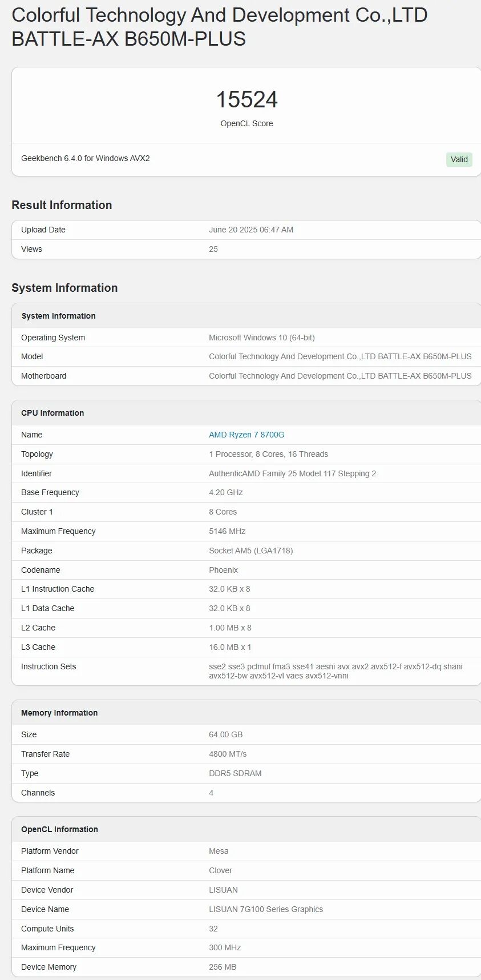Click the Topology row value text
This screenshot has width=481, height=980.
coord(269,454)
